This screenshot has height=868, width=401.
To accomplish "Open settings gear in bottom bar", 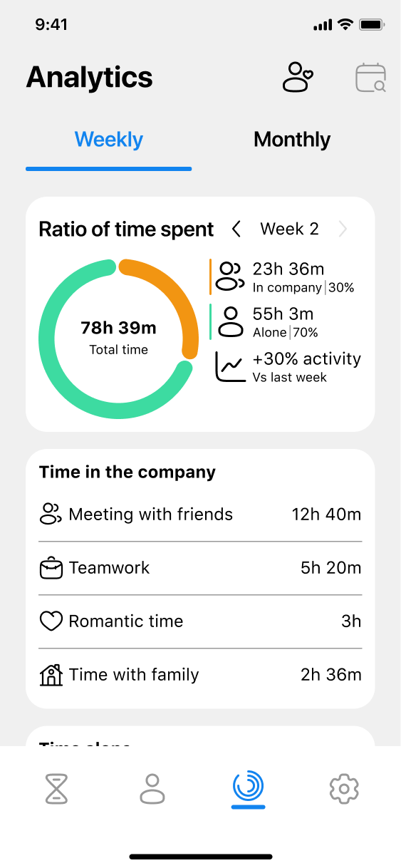I will [344, 788].
